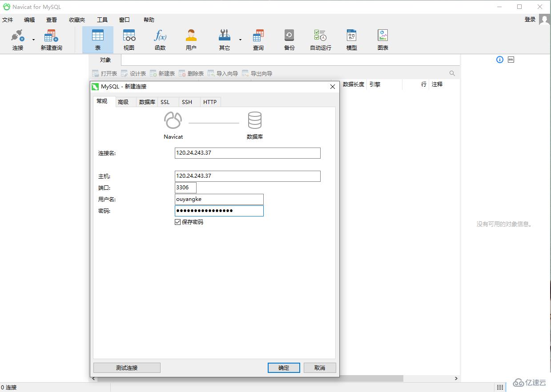Open the File (文件) menu
The image size is (551, 392).
(8, 20)
